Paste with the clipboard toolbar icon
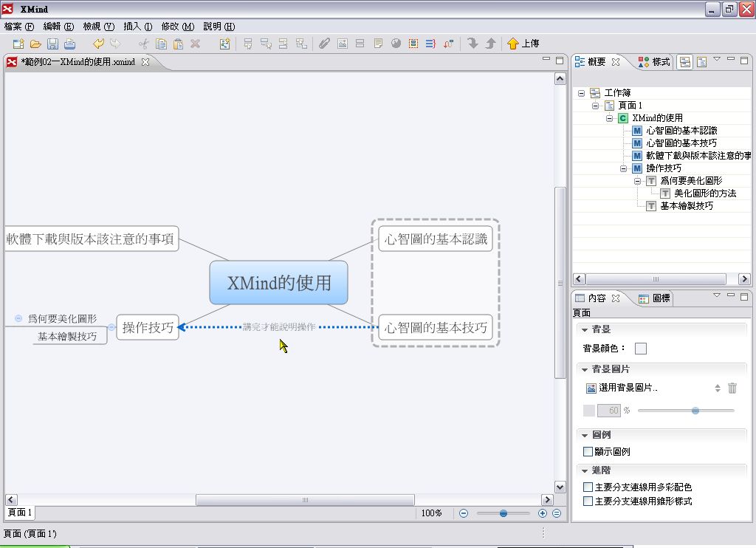This screenshot has height=548, width=756. click(x=178, y=44)
